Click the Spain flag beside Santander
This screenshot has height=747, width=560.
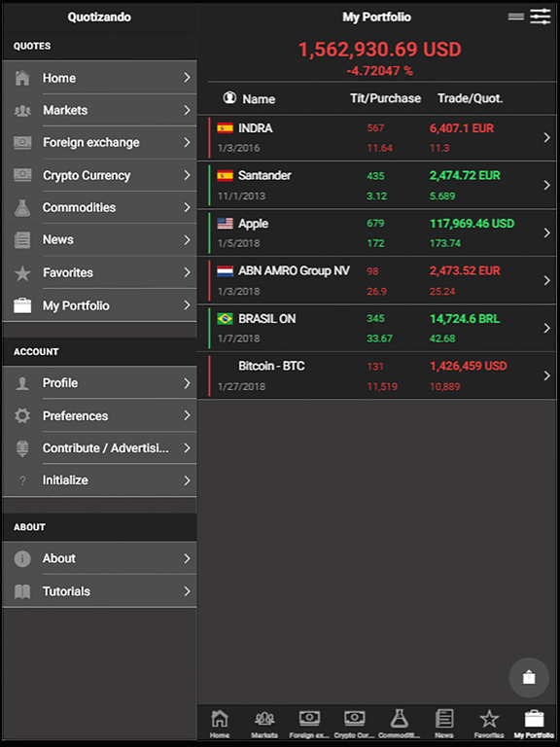[226, 175]
